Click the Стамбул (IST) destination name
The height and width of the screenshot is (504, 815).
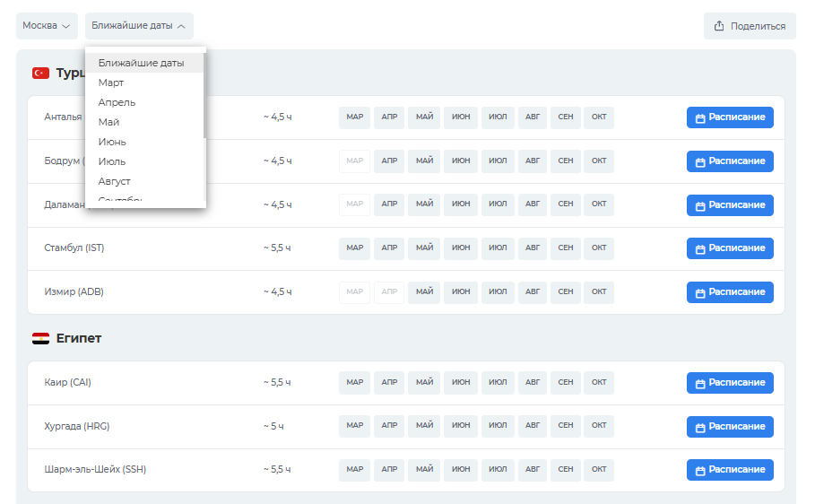[74, 248]
